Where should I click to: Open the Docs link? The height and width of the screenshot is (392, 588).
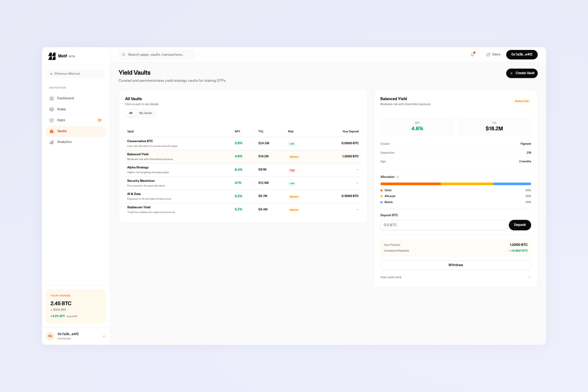493,54
